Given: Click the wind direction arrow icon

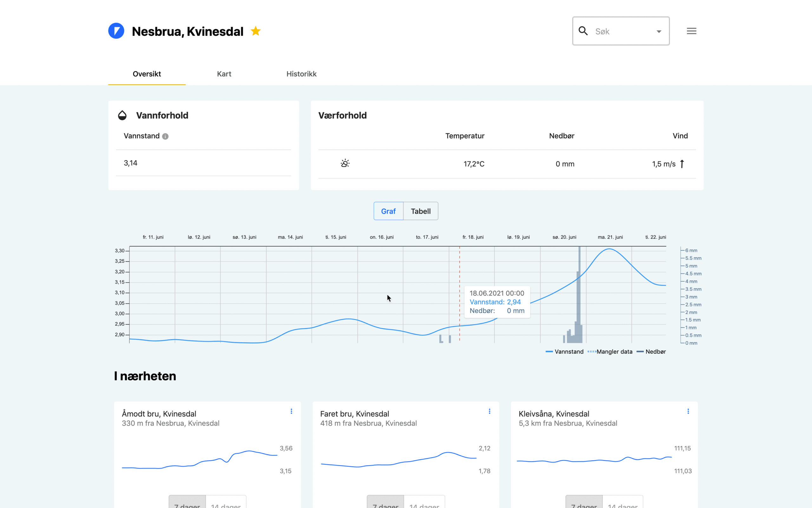Looking at the screenshot, I should click(x=682, y=164).
